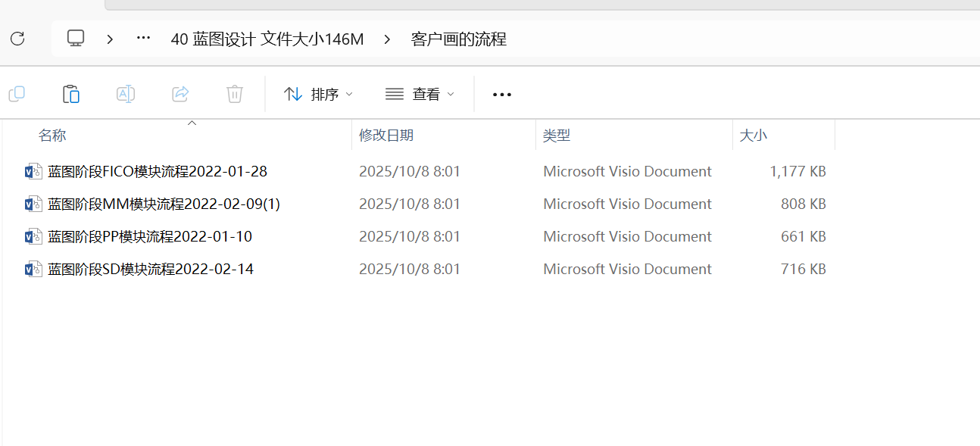Sort by 修改日期 column header
Screen dimensions: 980x446
386,136
